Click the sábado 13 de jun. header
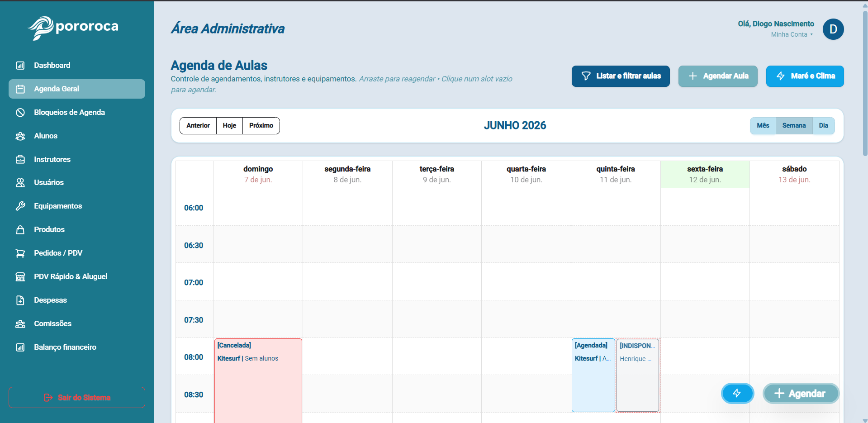Image resolution: width=868 pixels, height=423 pixels. click(x=794, y=174)
